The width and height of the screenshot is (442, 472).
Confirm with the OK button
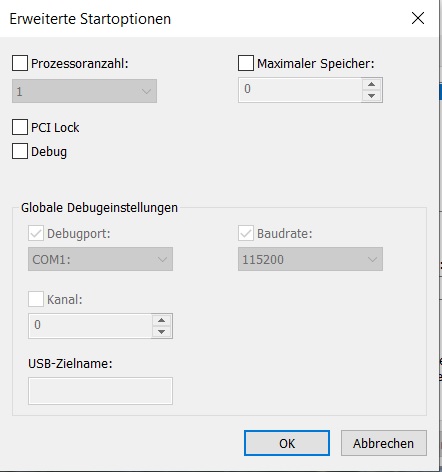point(287,443)
